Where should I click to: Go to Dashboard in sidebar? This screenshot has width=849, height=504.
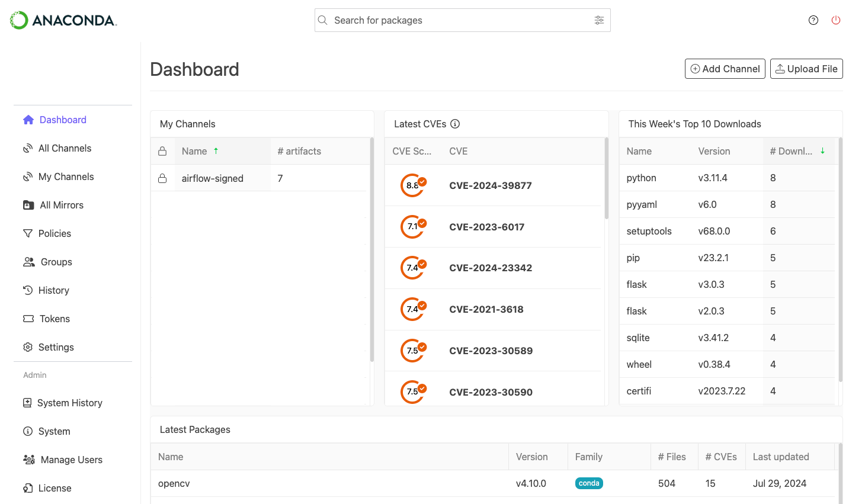[55, 120]
